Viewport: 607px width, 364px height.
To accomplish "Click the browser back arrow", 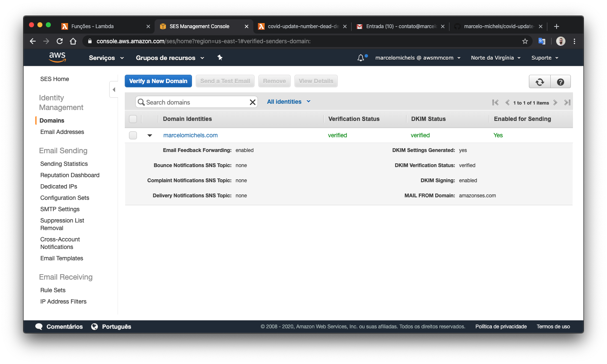I will pos(33,41).
